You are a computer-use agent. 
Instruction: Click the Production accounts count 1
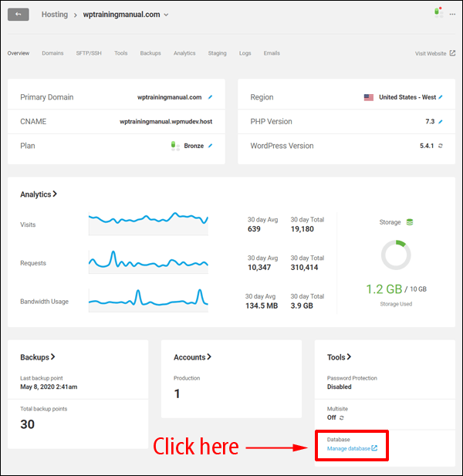pyautogui.click(x=177, y=393)
